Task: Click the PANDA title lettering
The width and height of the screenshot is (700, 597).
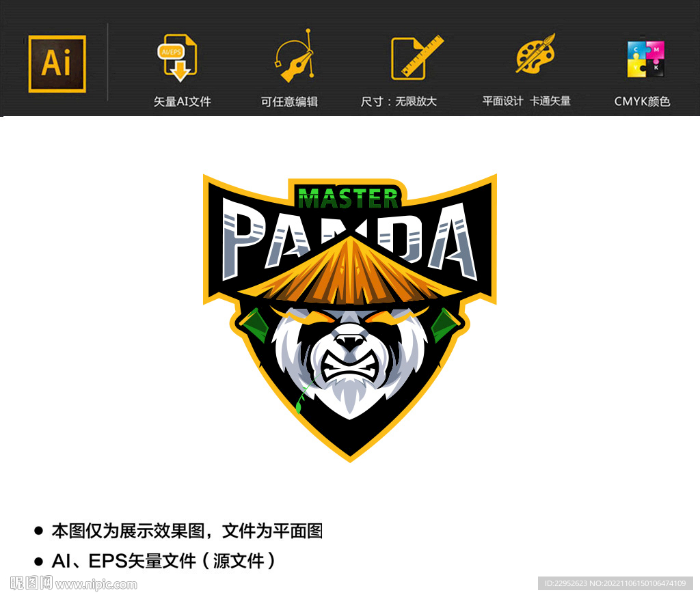Action: [x=347, y=236]
